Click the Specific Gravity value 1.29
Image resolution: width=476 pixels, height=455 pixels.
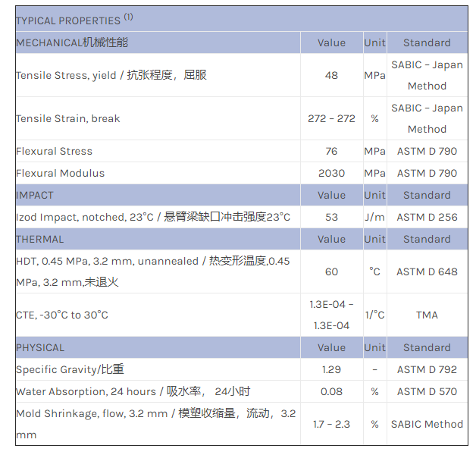pos(331,369)
